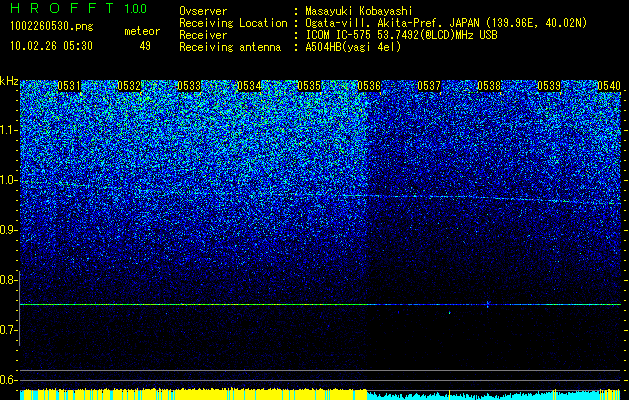Click the 0534 time marker

[x=249, y=86]
